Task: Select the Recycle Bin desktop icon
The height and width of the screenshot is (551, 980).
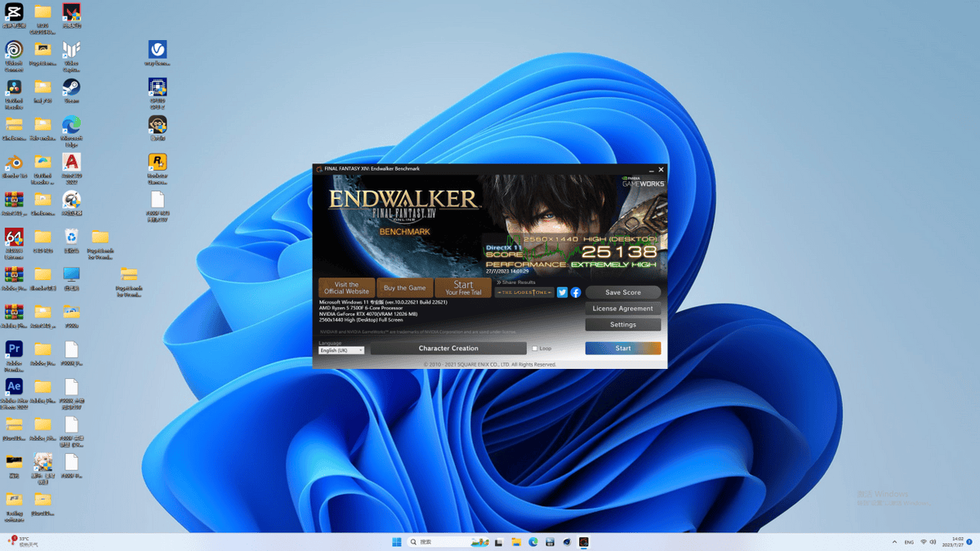Action: tap(71, 240)
